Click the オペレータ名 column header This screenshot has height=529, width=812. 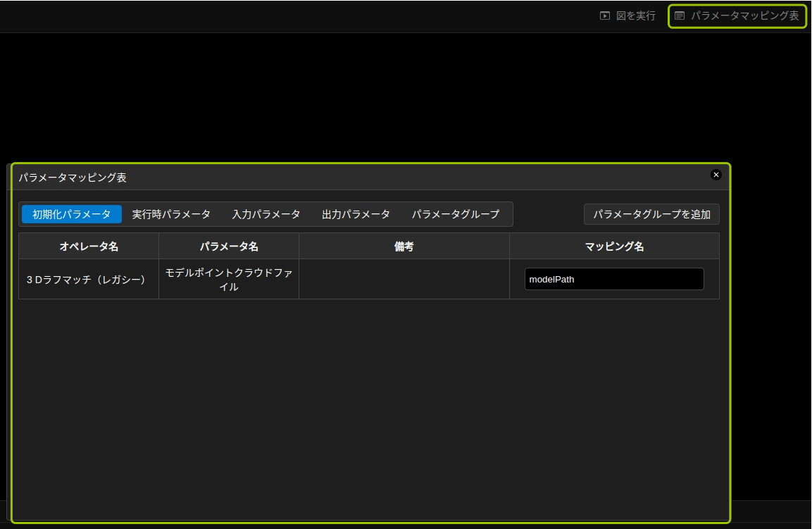(x=89, y=247)
